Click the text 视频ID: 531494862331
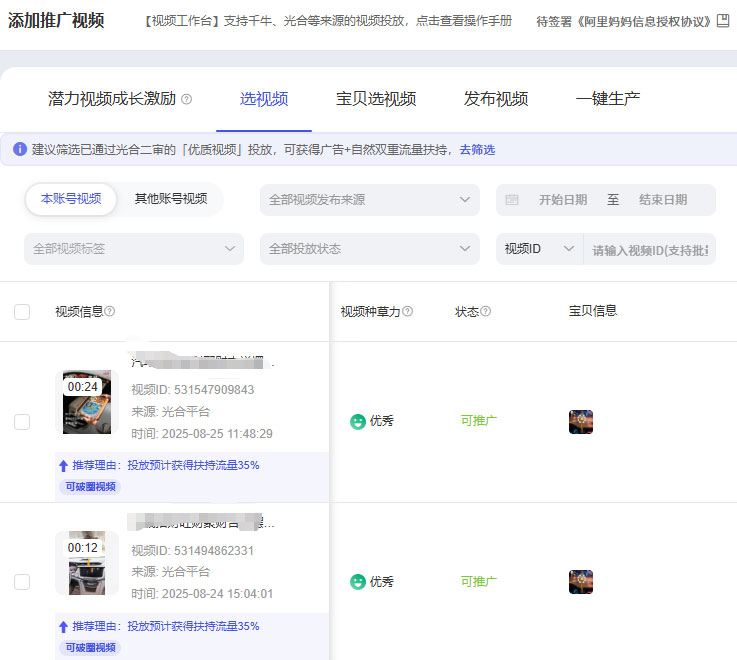Screen dimensions: 737x660 coord(193,550)
